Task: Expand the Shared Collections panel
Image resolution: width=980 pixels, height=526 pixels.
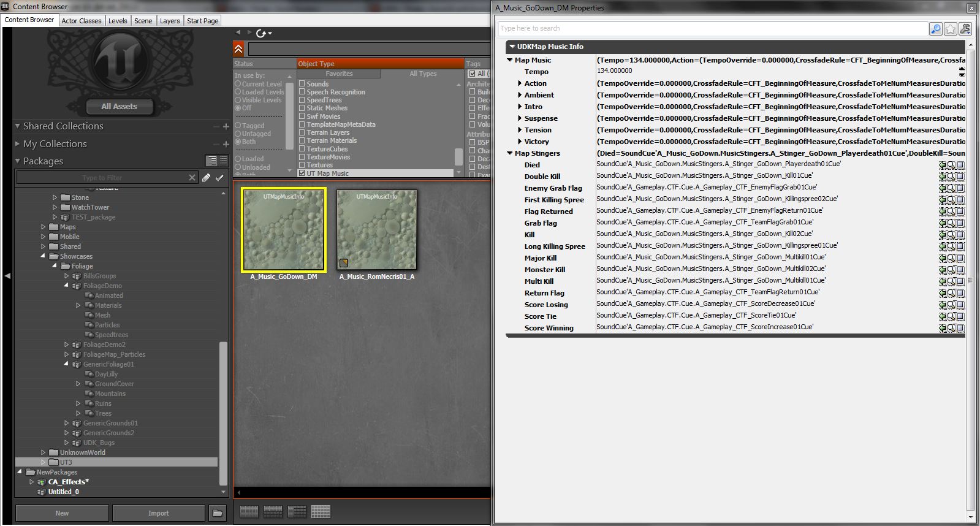Action: (x=18, y=126)
